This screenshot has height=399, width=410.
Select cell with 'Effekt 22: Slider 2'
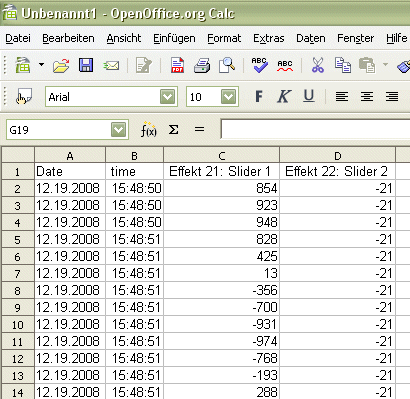click(x=337, y=171)
